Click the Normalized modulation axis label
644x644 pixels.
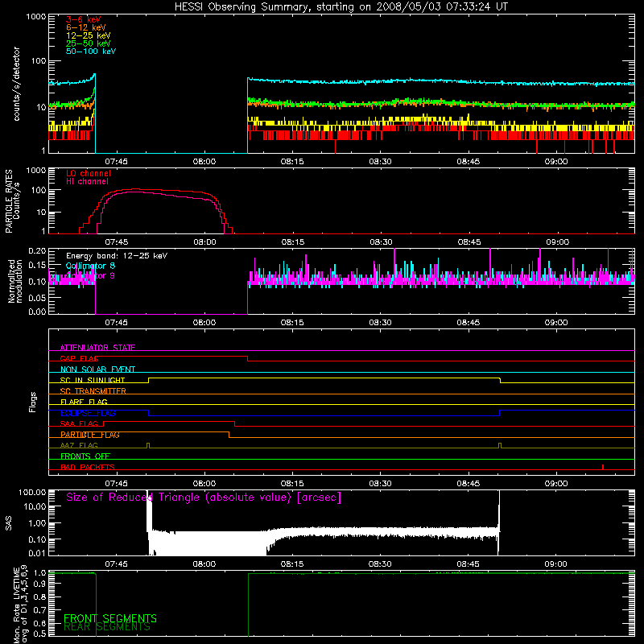pos(15,281)
